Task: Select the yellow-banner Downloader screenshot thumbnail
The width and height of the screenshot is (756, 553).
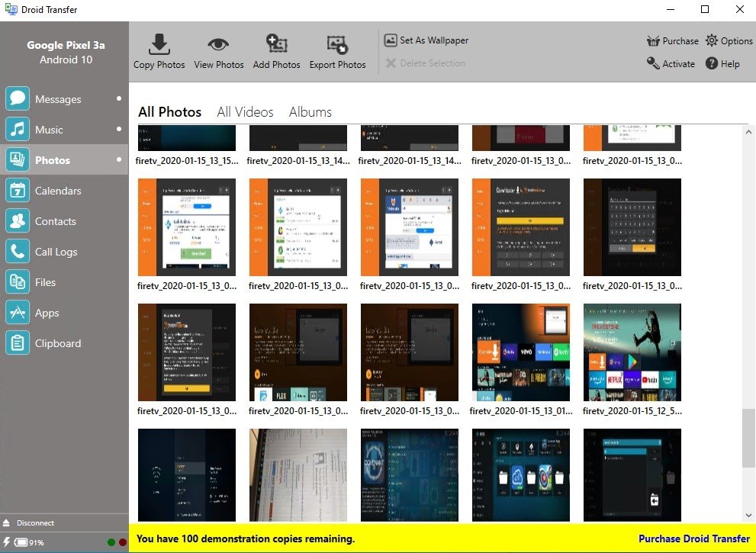Action: click(521, 227)
